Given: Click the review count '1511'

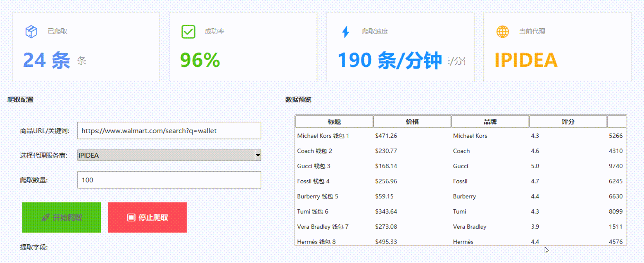Looking at the screenshot, I should (616, 227).
